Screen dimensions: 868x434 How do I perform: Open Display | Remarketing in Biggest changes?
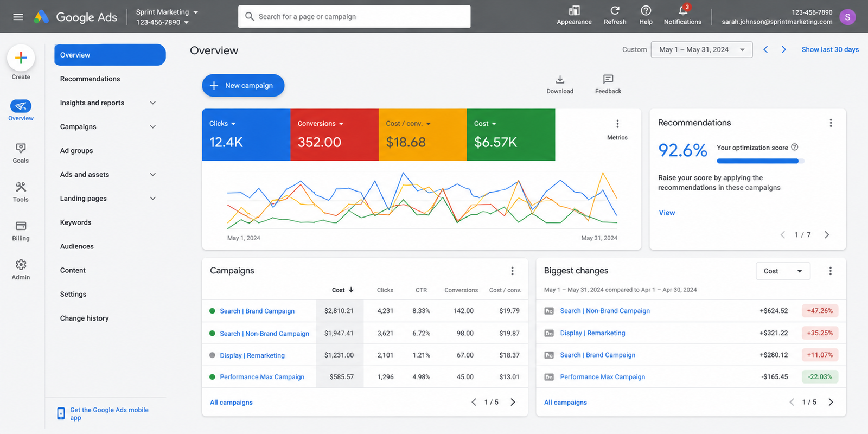pyautogui.click(x=592, y=333)
